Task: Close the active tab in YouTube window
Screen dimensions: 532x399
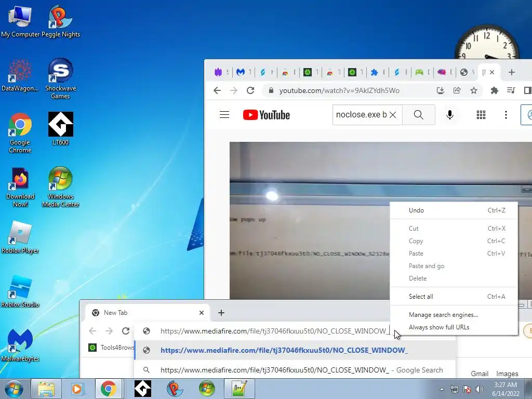Action: (x=492, y=72)
